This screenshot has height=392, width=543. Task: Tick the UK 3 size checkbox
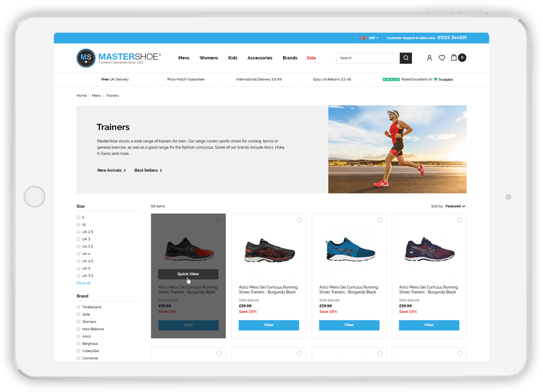tap(79, 239)
